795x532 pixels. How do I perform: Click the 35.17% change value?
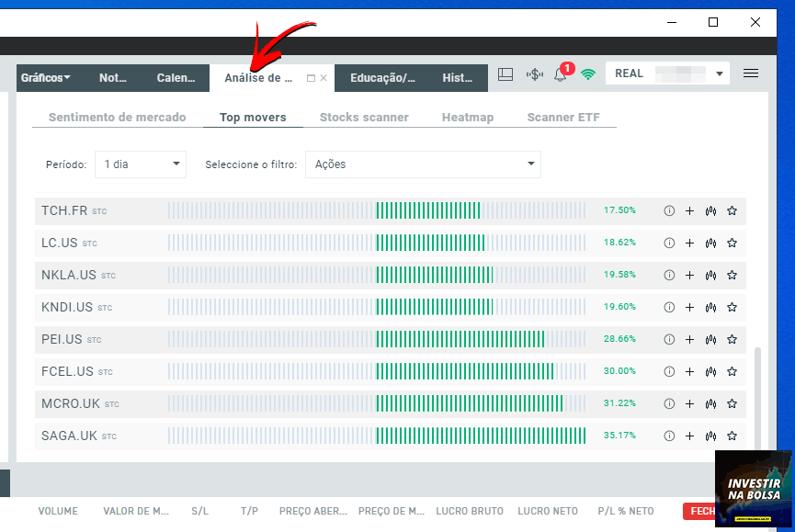click(619, 436)
